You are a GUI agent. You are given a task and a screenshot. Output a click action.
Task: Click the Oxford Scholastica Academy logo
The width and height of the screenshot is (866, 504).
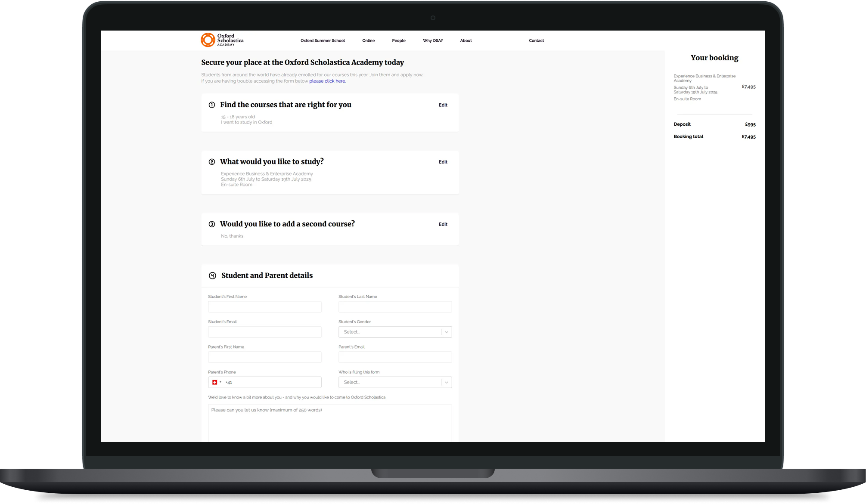click(222, 40)
